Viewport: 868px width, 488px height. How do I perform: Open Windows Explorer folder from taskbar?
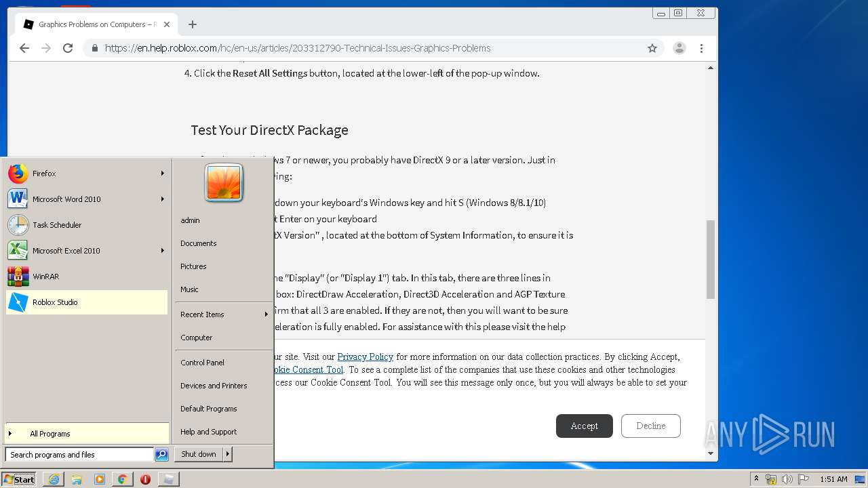[x=77, y=479]
